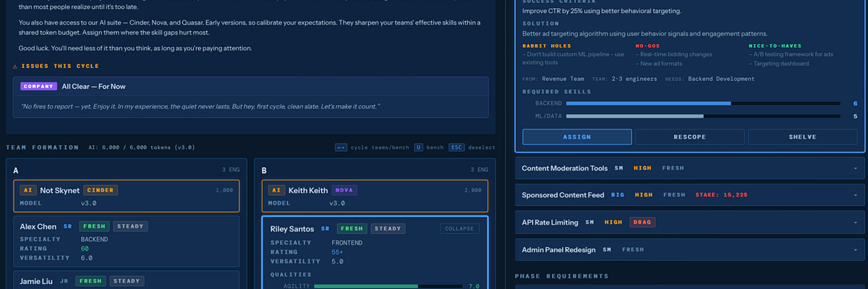Click the STAKE: 15,225 text
This screenshot has height=289, width=868.
pos(721,195)
